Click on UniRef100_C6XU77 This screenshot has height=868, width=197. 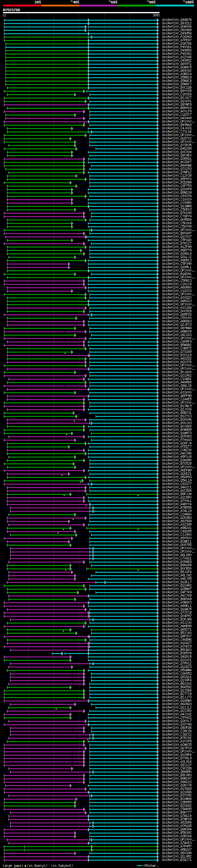coord(177,484)
